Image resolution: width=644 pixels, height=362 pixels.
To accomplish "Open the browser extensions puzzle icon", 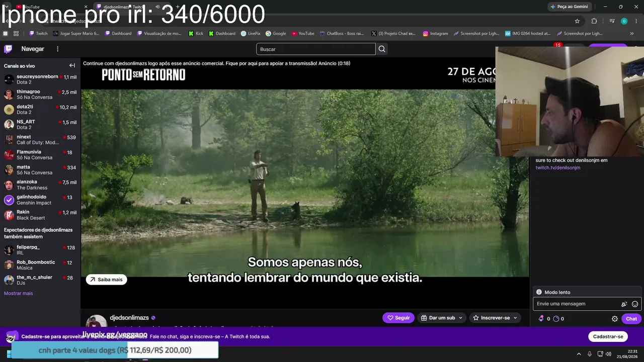I will 594,21.
